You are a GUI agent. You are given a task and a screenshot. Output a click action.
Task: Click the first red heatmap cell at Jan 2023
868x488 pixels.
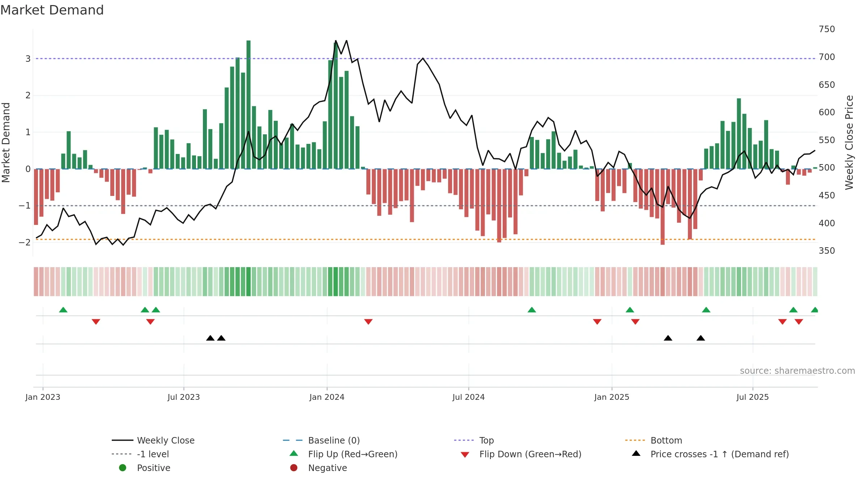[36, 282]
